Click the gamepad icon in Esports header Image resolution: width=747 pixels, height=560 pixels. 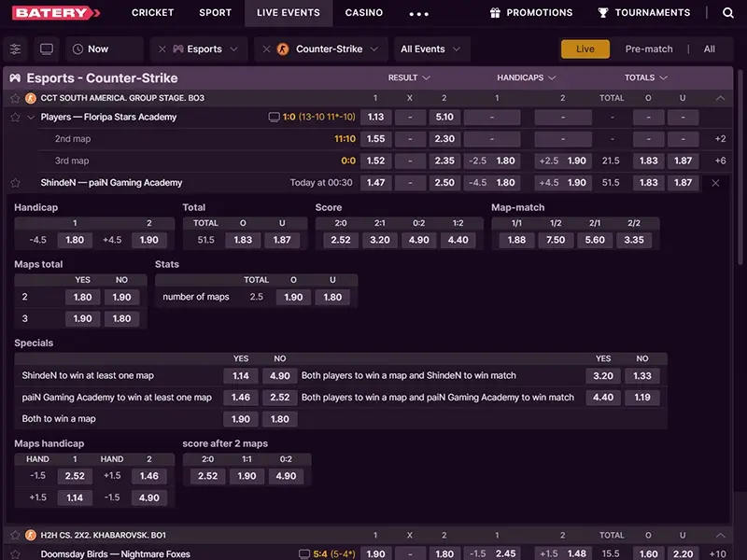[15, 78]
